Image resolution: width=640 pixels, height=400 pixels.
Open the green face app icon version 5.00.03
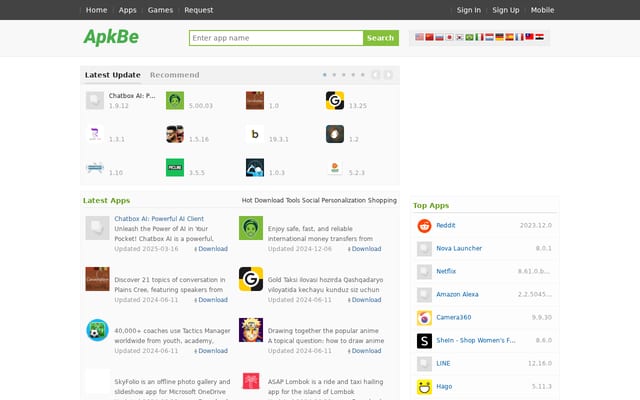point(175,100)
